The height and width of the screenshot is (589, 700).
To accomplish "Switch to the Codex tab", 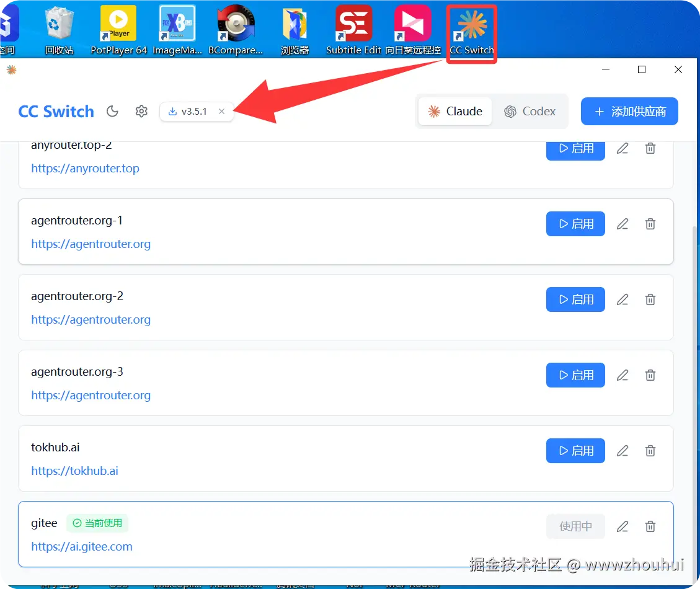I will (529, 111).
